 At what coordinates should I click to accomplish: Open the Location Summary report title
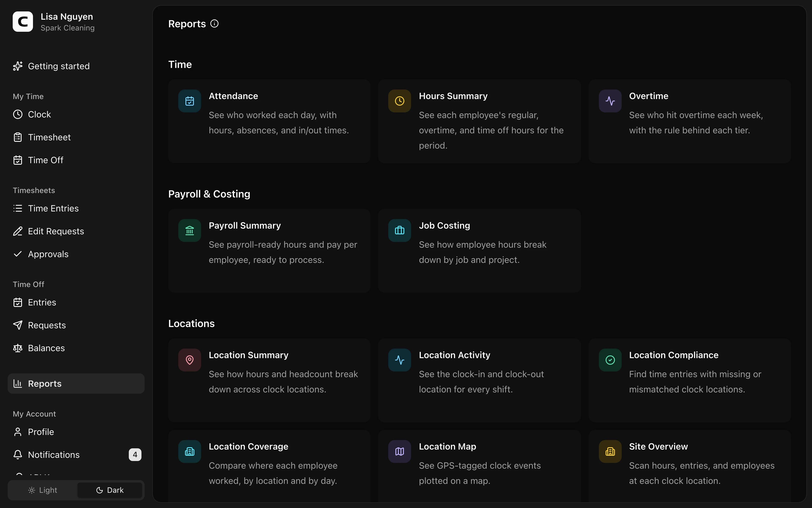(248, 355)
